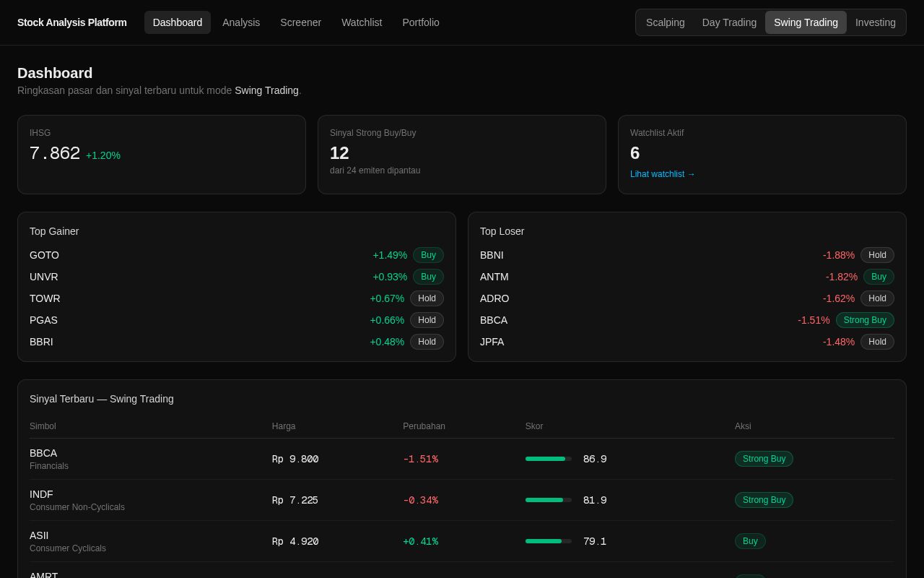Select UNVR in Top Gainer
924x578 pixels.
(44, 277)
